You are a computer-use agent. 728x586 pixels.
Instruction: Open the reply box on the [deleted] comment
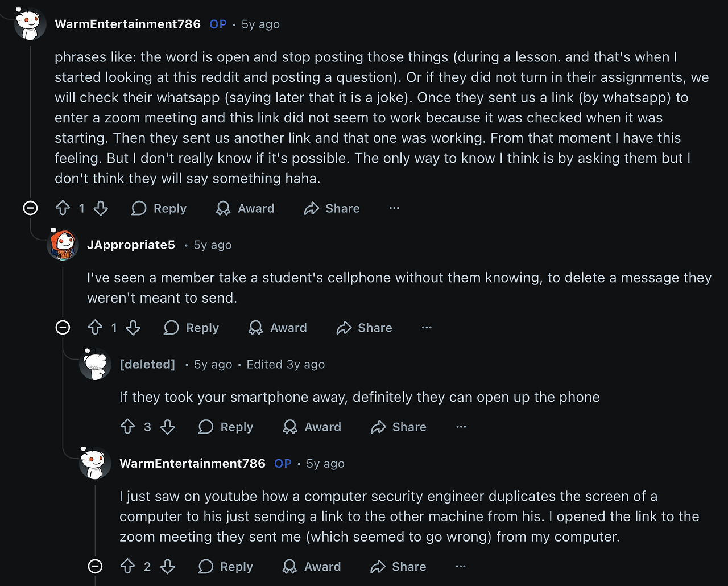[x=226, y=427]
